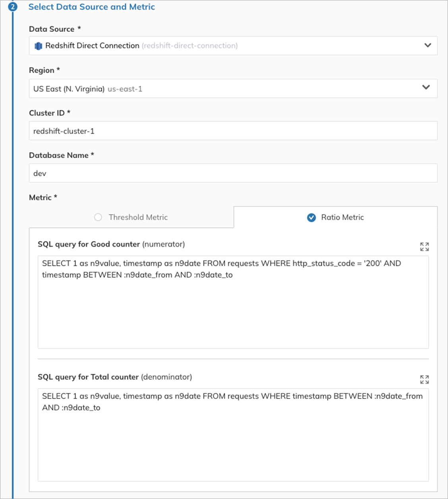Click the step 2 circle marker
This screenshot has height=499, width=448.
pos(13,7)
